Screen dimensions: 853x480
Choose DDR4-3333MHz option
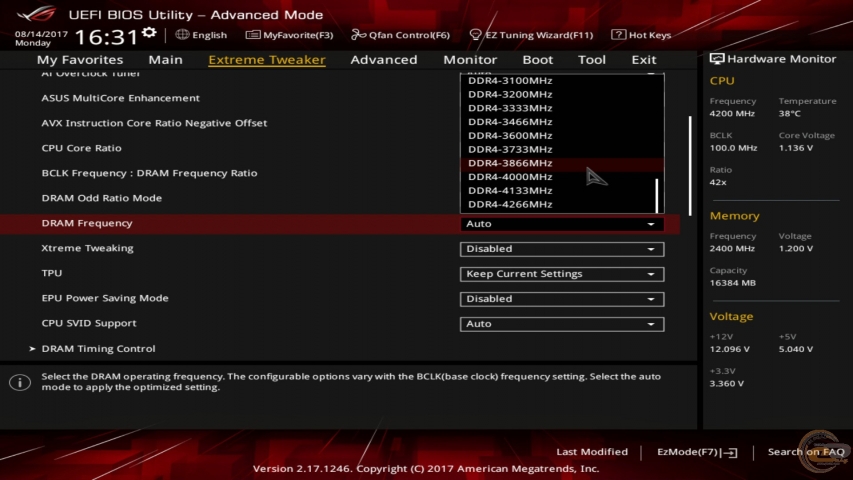[x=562, y=108]
